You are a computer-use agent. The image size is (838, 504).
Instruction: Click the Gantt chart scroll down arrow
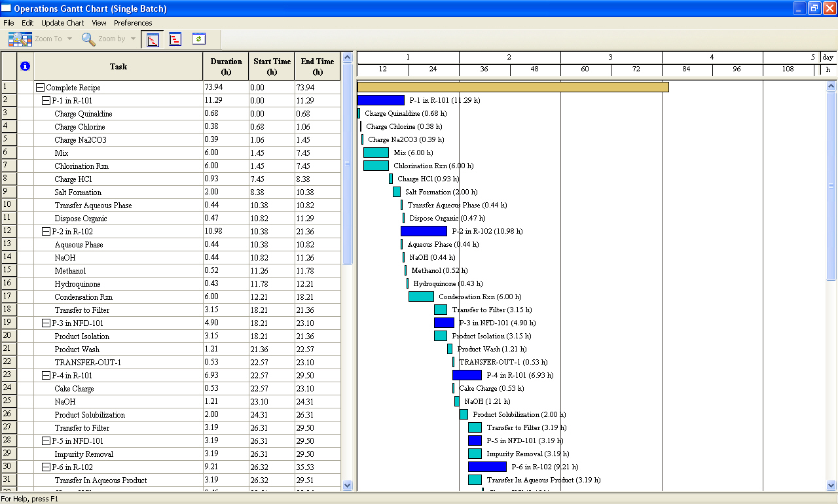click(831, 486)
